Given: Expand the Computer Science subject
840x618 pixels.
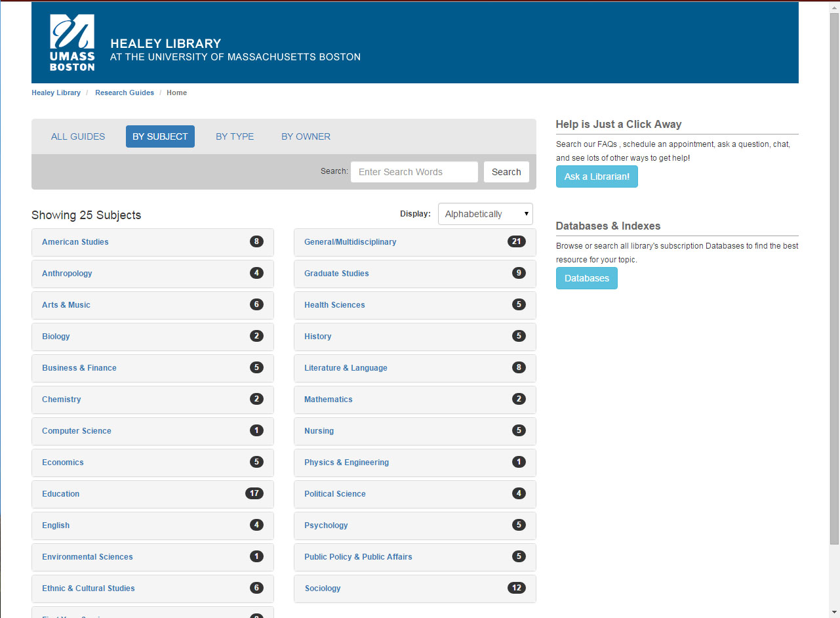Looking at the screenshot, I should click(x=153, y=431).
